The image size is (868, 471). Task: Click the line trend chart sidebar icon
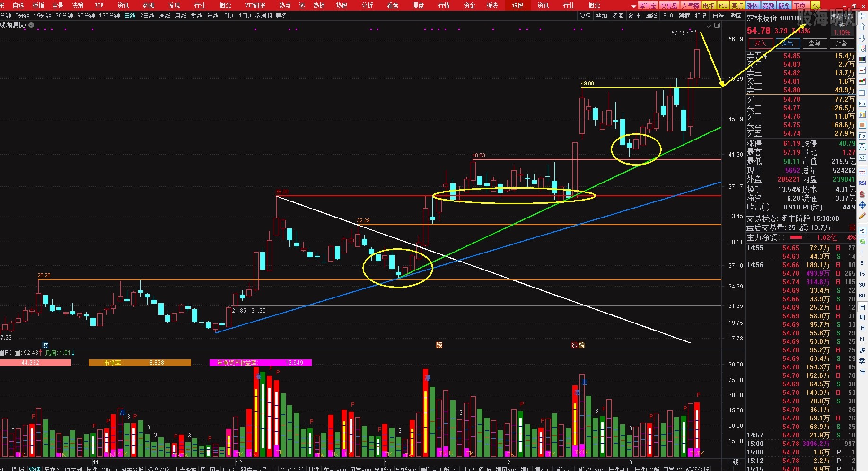pyautogui.click(x=862, y=70)
